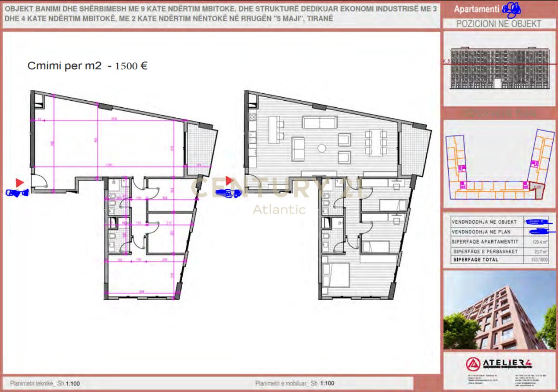Click the Atelier4 triangle logo
Viewport: 558px width, 392px height.
pyautogui.click(x=472, y=365)
